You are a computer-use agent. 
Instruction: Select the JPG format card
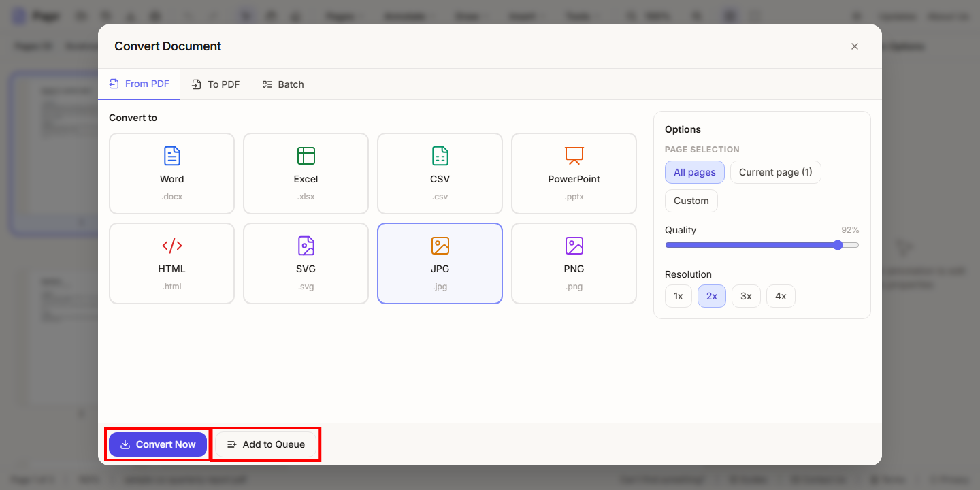pyautogui.click(x=440, y=263)
